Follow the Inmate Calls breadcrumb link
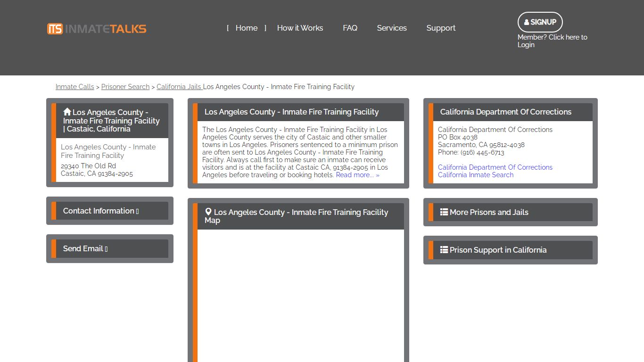The width and height of the screenshot is (644, 362). tap(75, 87)
